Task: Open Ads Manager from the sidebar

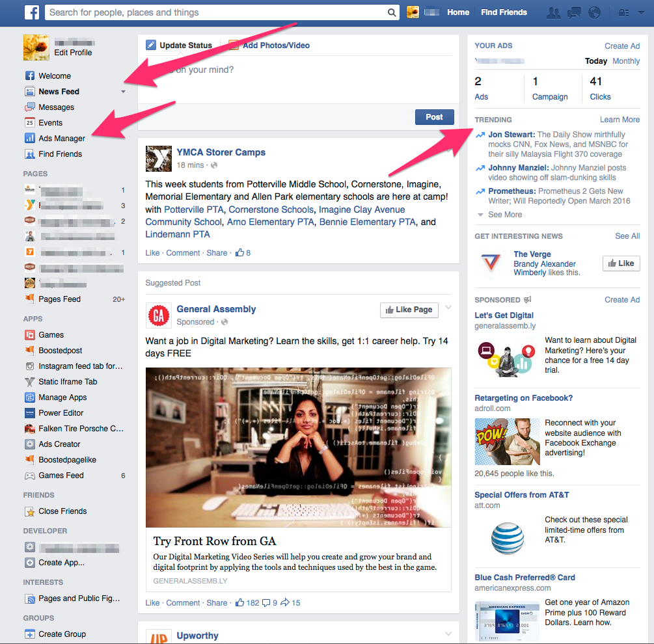Action: pos(61,138)
